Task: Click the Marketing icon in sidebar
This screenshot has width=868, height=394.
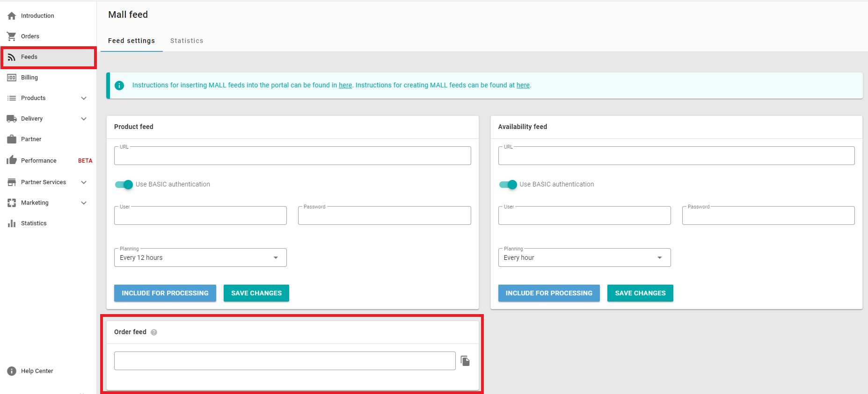Action: pyautogui.click(x=12, y=203)
